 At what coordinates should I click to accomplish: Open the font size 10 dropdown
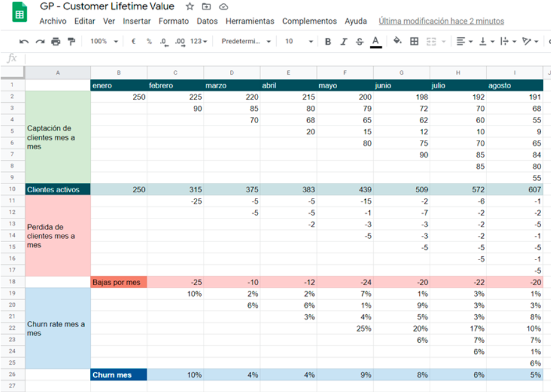tap(299, 42)
